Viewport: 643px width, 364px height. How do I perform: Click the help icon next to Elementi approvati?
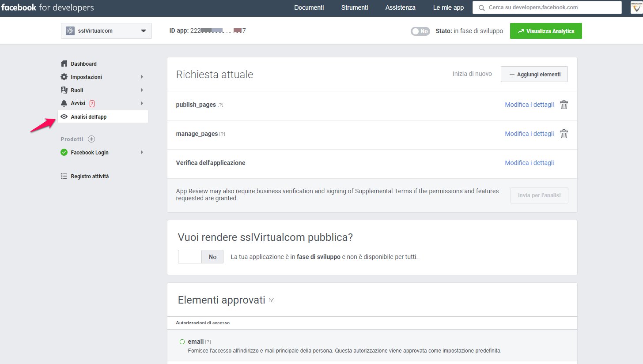point(272,300)
